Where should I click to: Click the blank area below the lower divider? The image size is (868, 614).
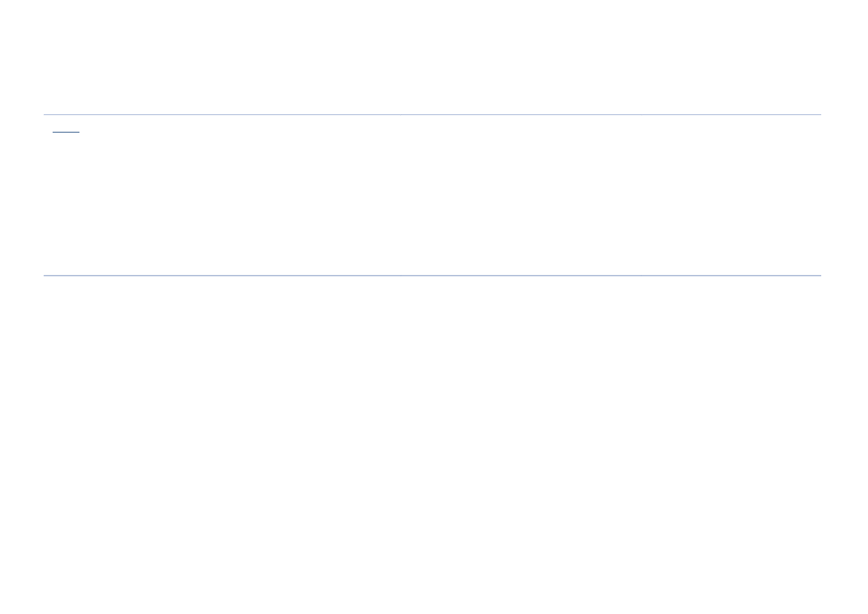coord(432,445)
